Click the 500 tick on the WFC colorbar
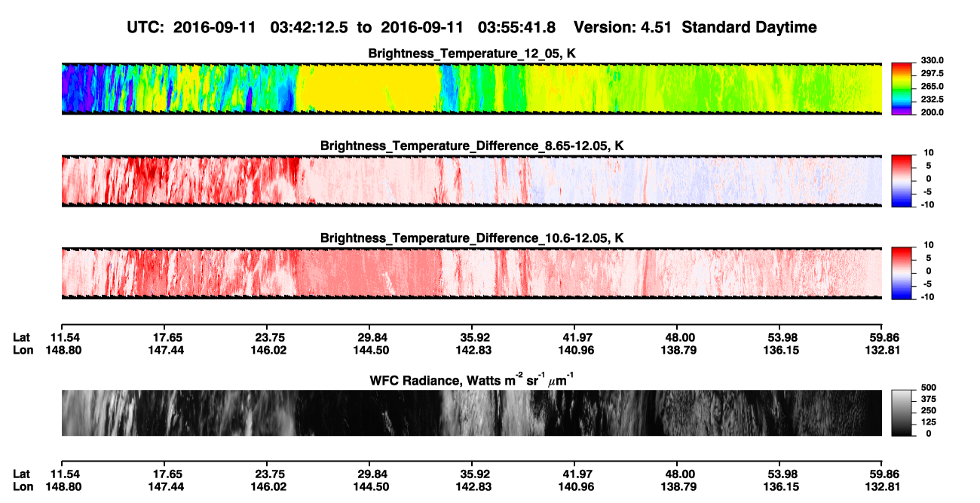Screen dimensions: 980x503 pos(927,387)
